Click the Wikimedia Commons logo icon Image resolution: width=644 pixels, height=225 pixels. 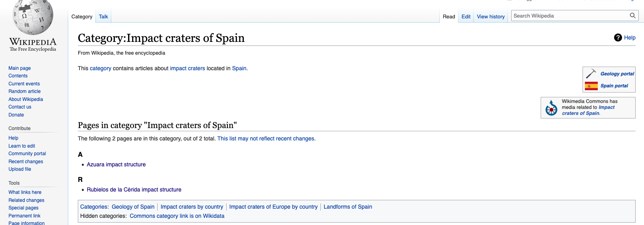coord(551,108)
